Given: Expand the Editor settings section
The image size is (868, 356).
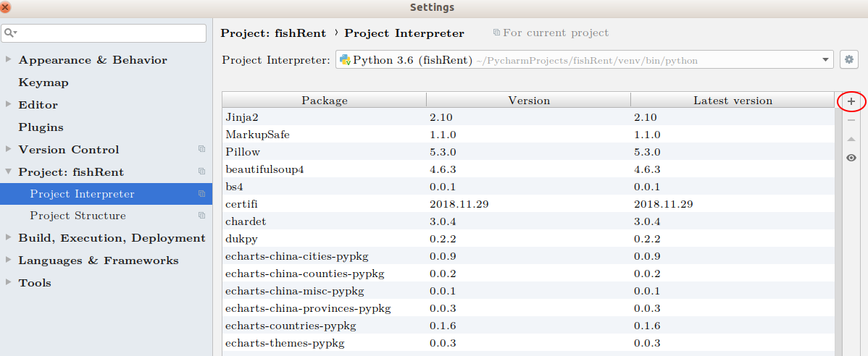Looking at the screenshot, I should tap(9, 105).
